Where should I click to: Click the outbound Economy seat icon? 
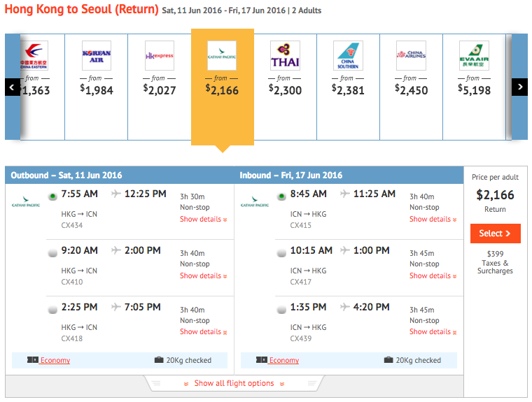33,359
